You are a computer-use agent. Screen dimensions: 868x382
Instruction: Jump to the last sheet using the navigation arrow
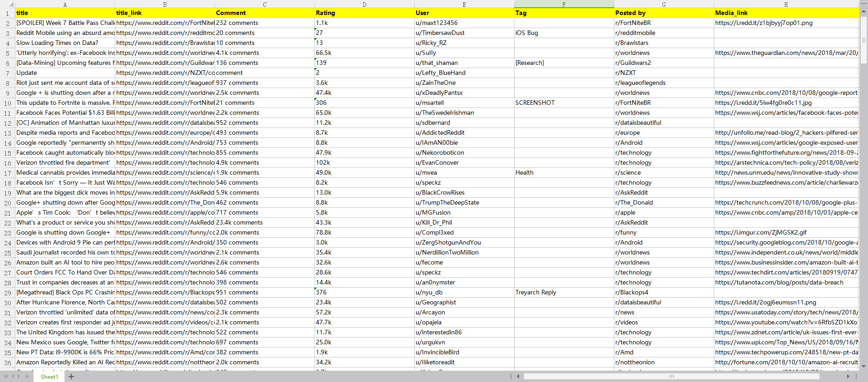pyautogui.click(x=27, y=377)
